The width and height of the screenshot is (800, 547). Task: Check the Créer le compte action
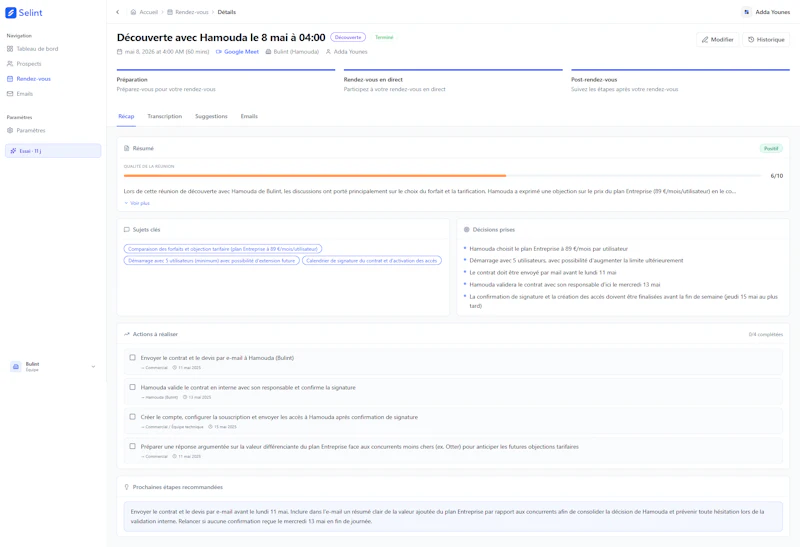tap(133, 417)
